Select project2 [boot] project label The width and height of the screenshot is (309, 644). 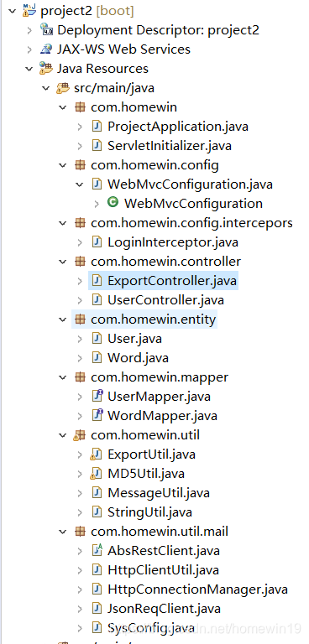pyautogui.click(x=87, y=11)
